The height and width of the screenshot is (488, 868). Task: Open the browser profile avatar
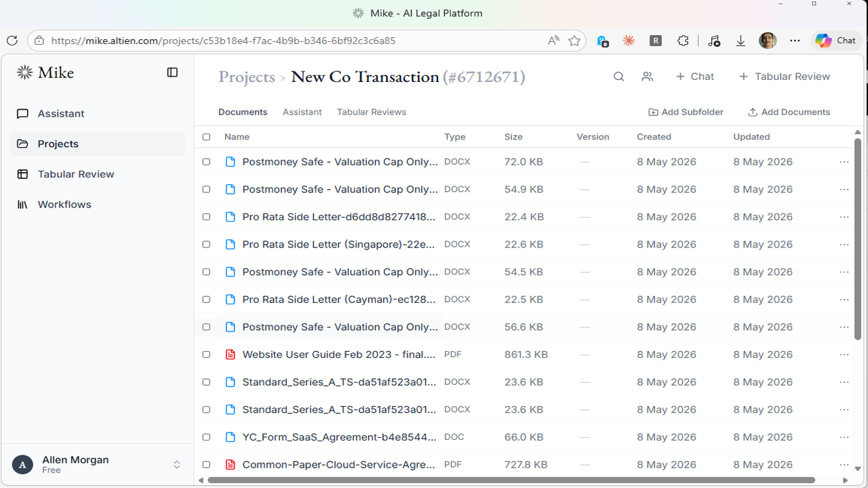(x=768, y=41)
